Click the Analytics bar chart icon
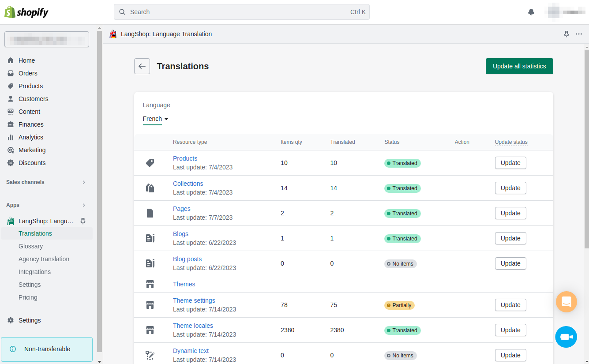Screen dimensions: 589x364 (11, 137)
